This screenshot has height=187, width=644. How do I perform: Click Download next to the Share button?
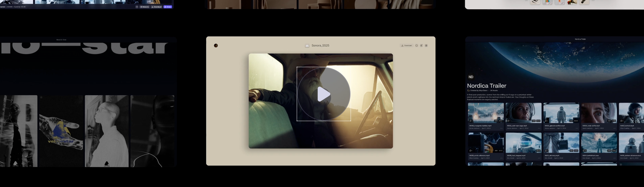156,7
